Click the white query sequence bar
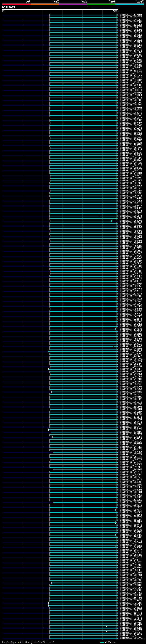Image resolution: width=146 pixels, height=644 pixels. click(60, 10)
